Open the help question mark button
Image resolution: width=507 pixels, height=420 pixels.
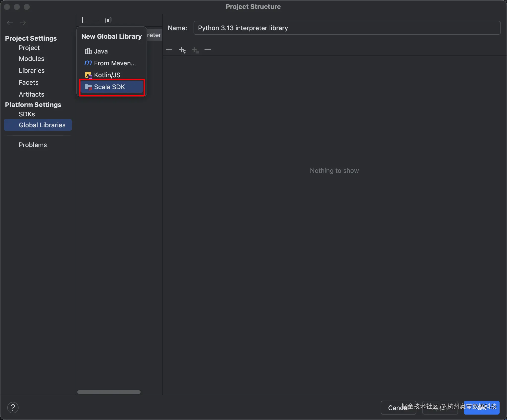pos(13,408)
